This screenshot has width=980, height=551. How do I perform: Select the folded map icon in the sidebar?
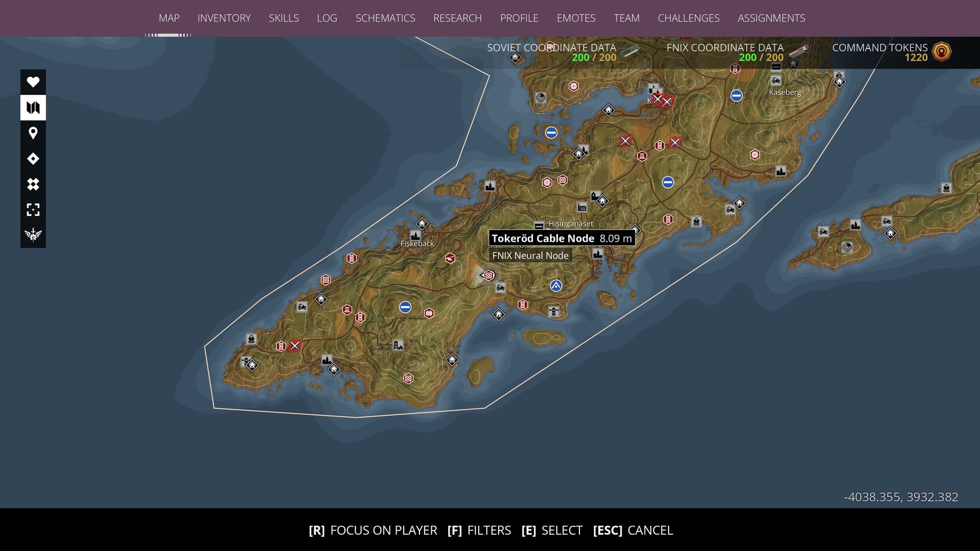[33, 108]
